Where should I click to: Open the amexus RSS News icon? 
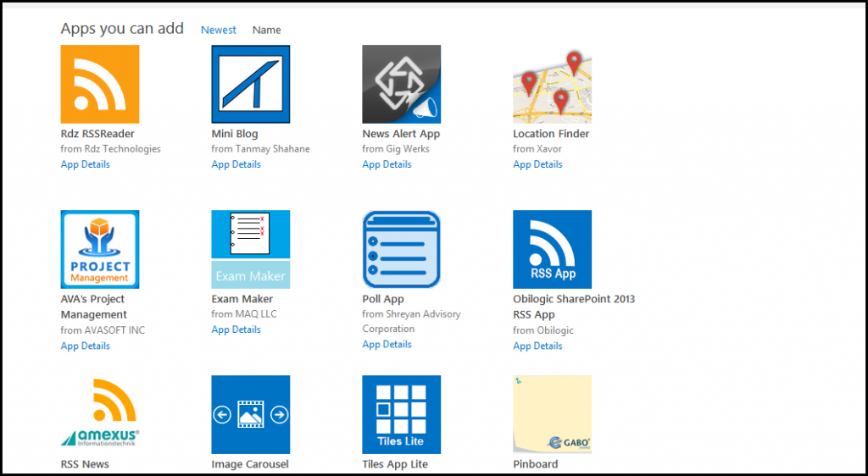coord(100,415)
